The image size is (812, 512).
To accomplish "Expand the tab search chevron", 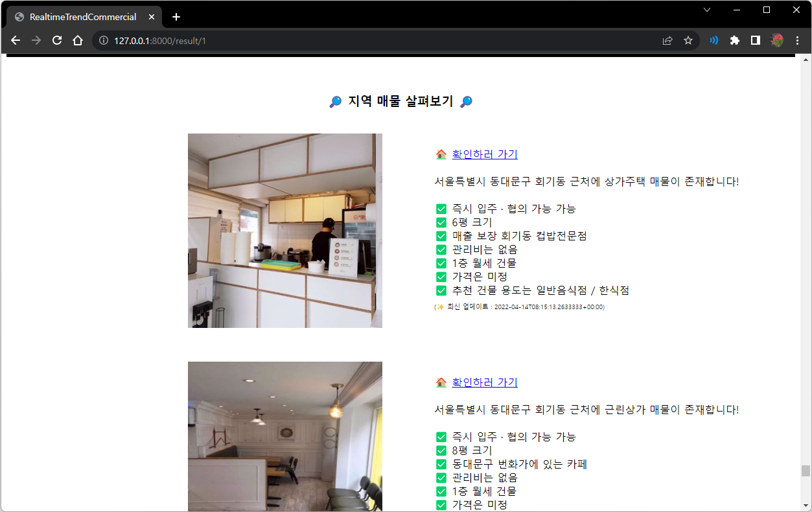I will click(707, 10).
